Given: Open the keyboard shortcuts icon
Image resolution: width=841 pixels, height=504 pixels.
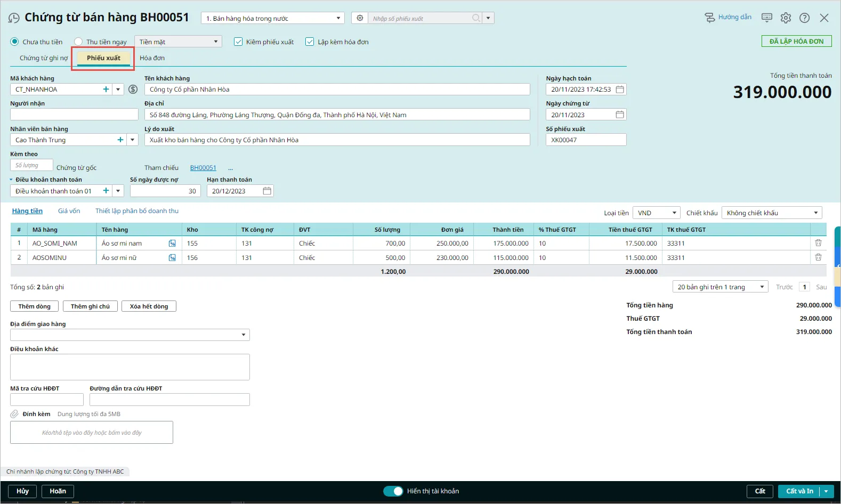Looking at the screenshot, I should 766,18.
